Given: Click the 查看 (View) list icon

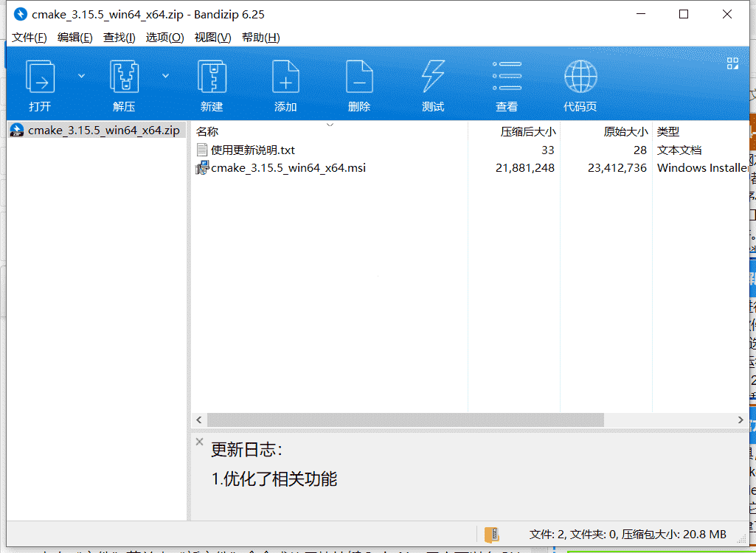Looking at the screenshot, I should 507,76.
